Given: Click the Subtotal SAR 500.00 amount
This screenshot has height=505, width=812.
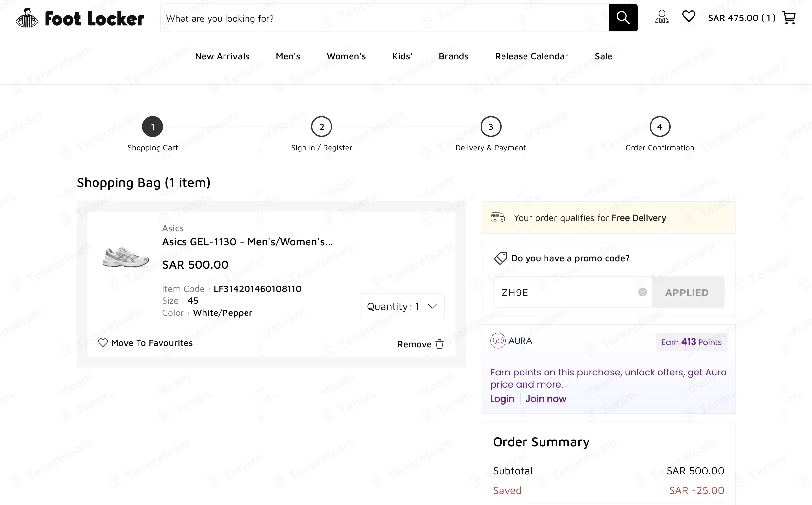Looking at the screenshot, I should [695, 471].
